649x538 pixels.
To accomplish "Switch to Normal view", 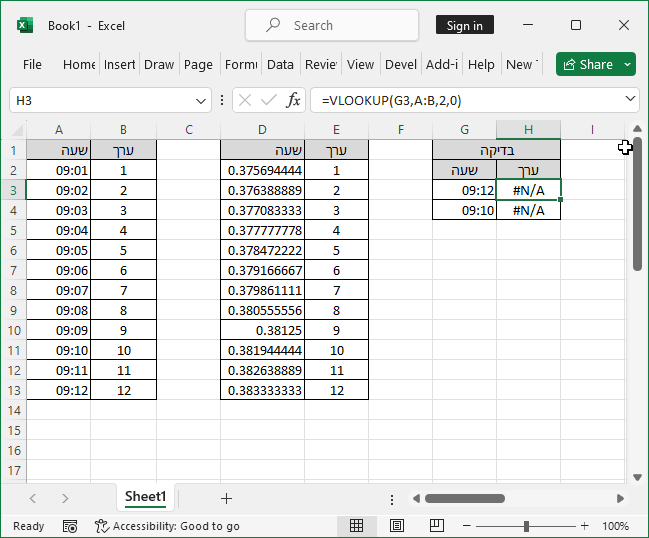I will pos(356,526).
